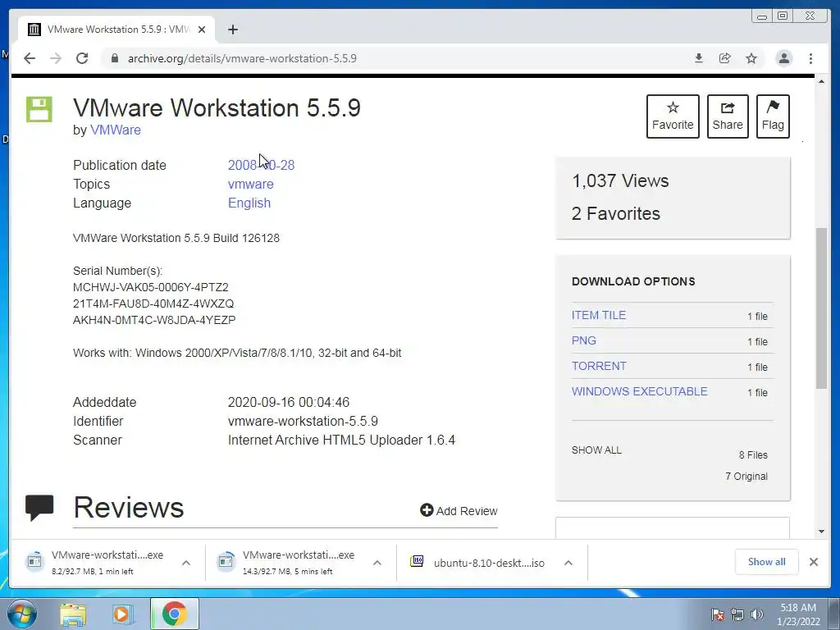Restore down the Chrome window
Image resolution: width=840 pixels, height=630 pixels.
(783, 16)
